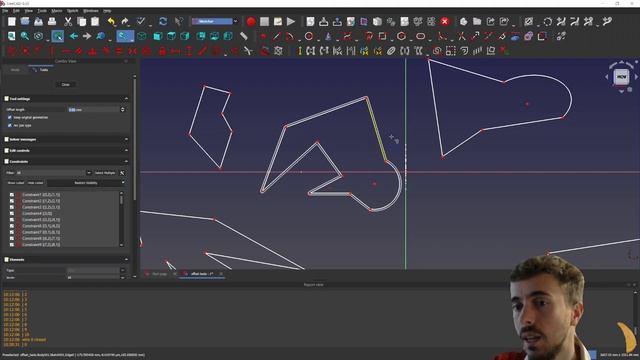Toggle visibility checkbox for Constraint4

[x=12, y=213]
